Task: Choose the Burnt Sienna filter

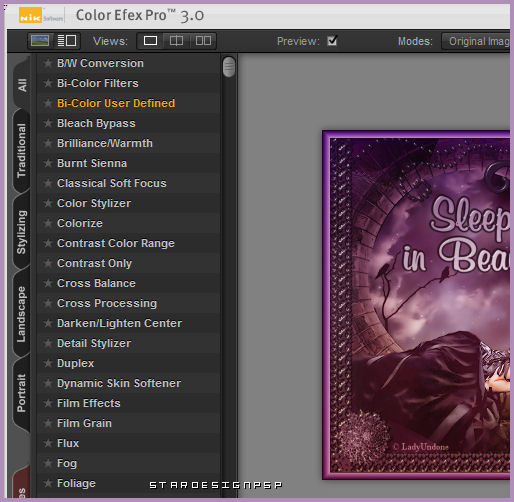Action: pyautogui.click(x=129, y=163)
